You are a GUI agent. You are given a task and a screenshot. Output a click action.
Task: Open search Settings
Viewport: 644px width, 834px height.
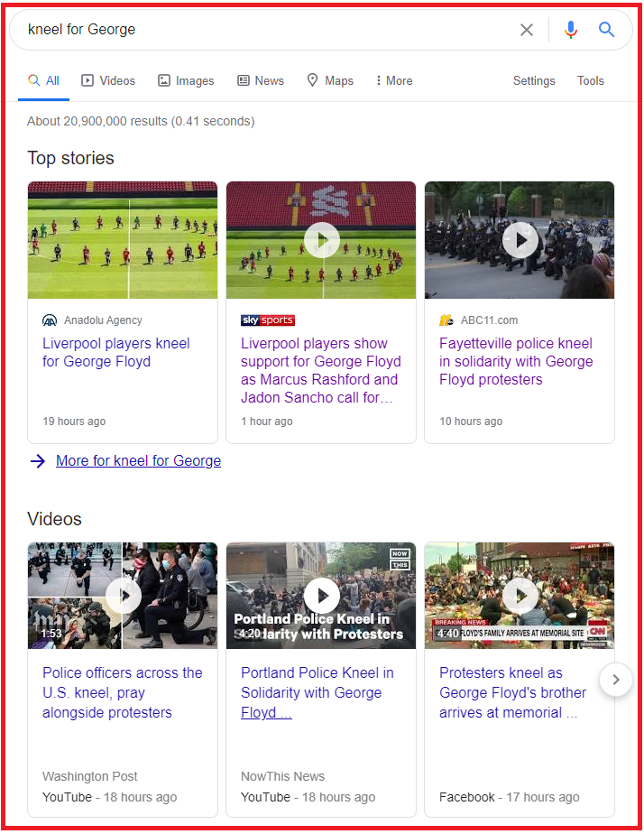534,81
